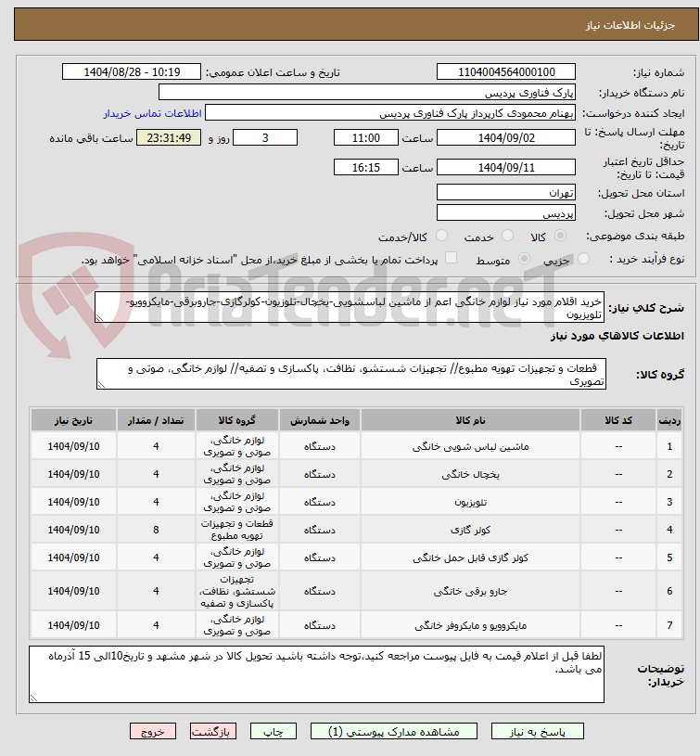Select row مایکروویو و مایکروفر خانگی
Image resolution: width=700 pixels, height=756 pixels.
pyautogui.click(x=357, y=625)
